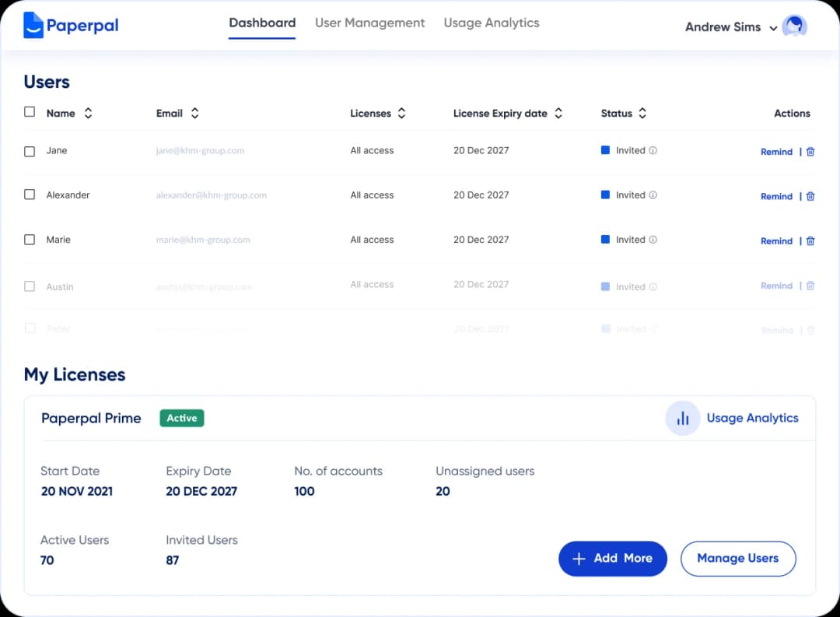The width and height of the screenshot is (840, 617).
Task: Sort users by Name column
Action: pos(89,113)
